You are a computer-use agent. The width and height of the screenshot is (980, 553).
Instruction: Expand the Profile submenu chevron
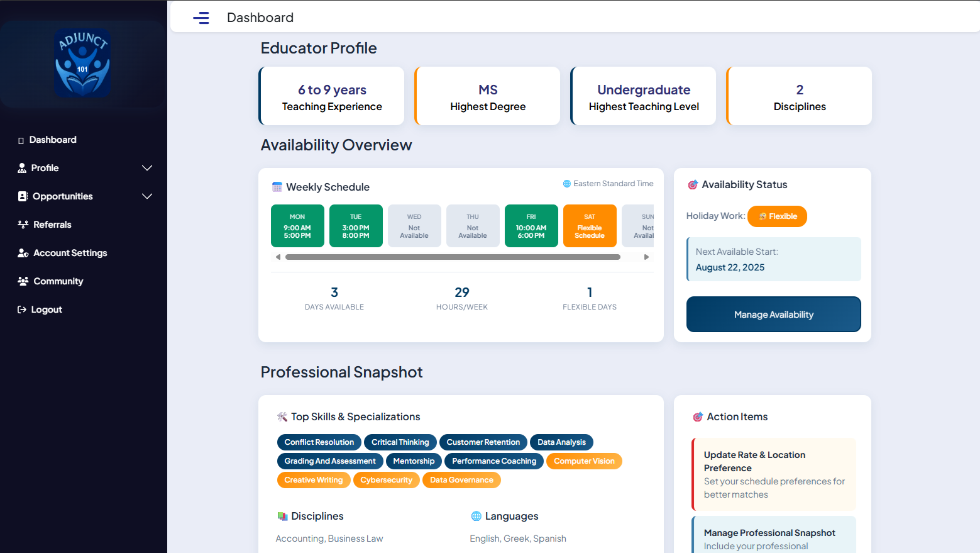[147, 168]
